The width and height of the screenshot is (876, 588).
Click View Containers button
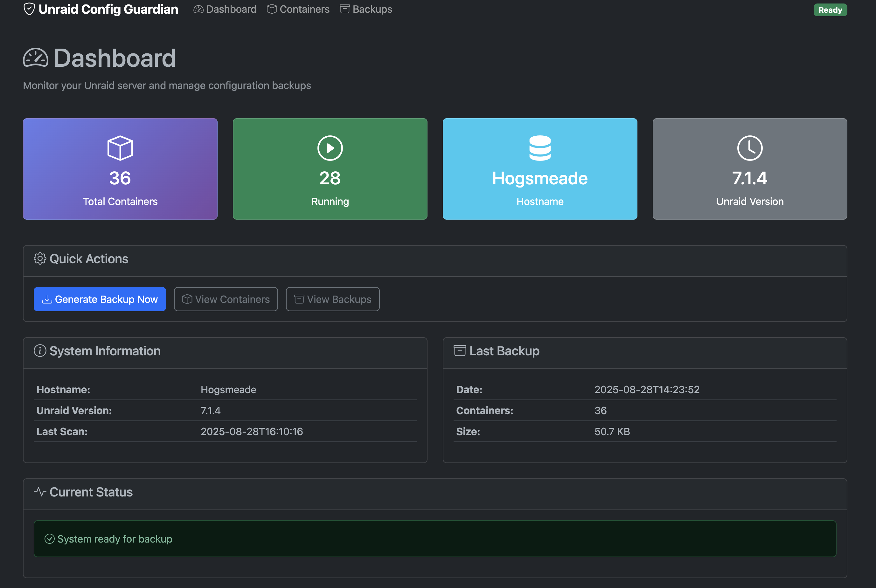click(x=226, y=299)
